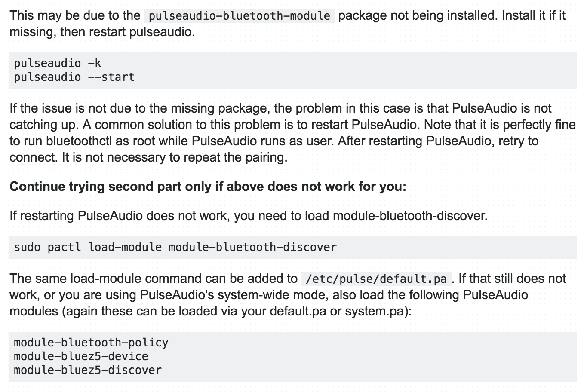Click the inline code /etc/pulse/default.pa
584x392 pixels.
click(x=376, y=279)
